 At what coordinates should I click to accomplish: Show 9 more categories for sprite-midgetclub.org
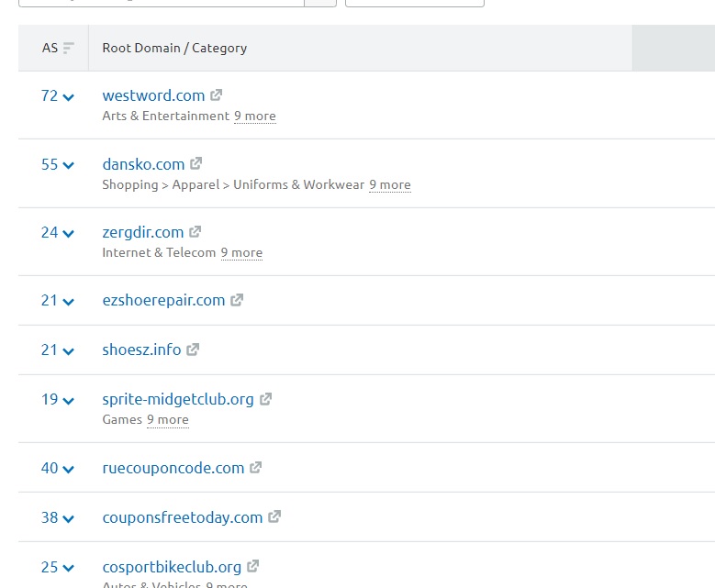168,420
